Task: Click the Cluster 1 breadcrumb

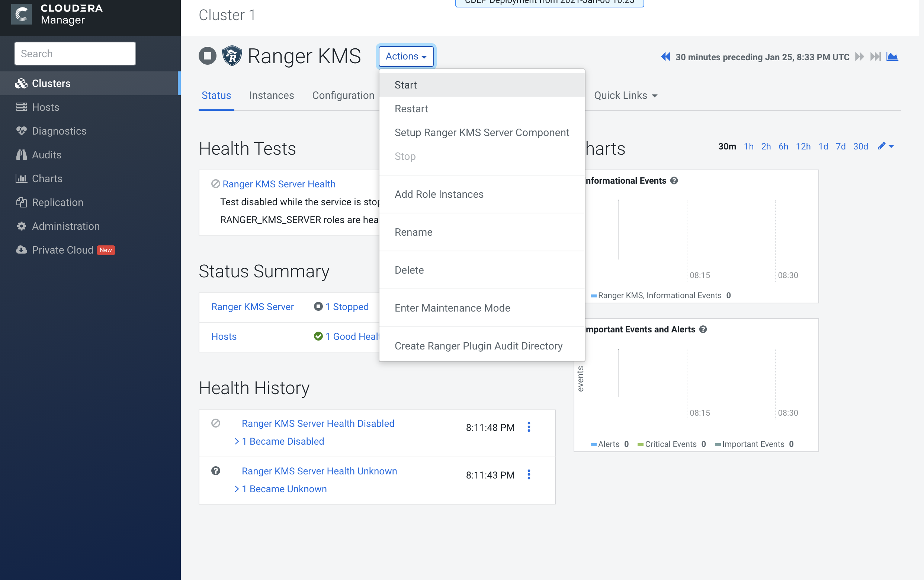Action: tap(227, 15)
